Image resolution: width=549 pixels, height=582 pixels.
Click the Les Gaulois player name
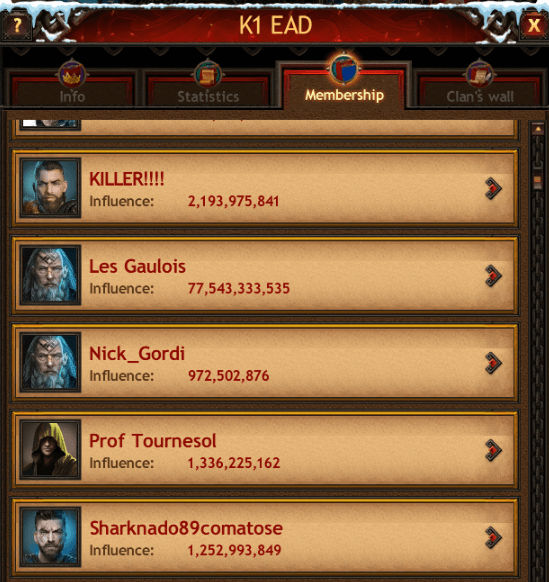click(x=137, y=266)
